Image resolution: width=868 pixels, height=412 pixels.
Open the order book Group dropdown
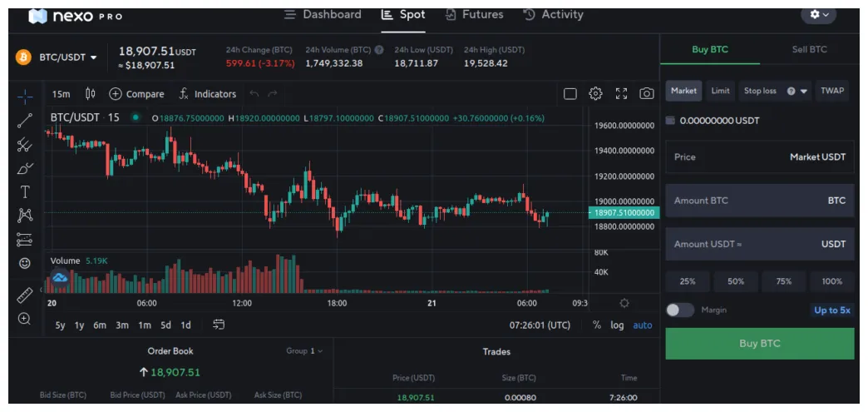point(304,351)
